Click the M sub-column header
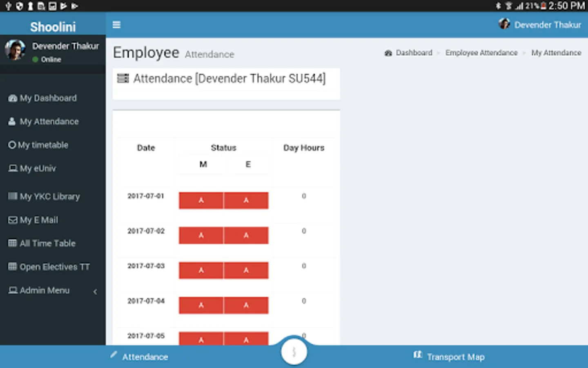The height and width of the screenshot is (368, 588). pyautogui.click(x=203, y=164)
